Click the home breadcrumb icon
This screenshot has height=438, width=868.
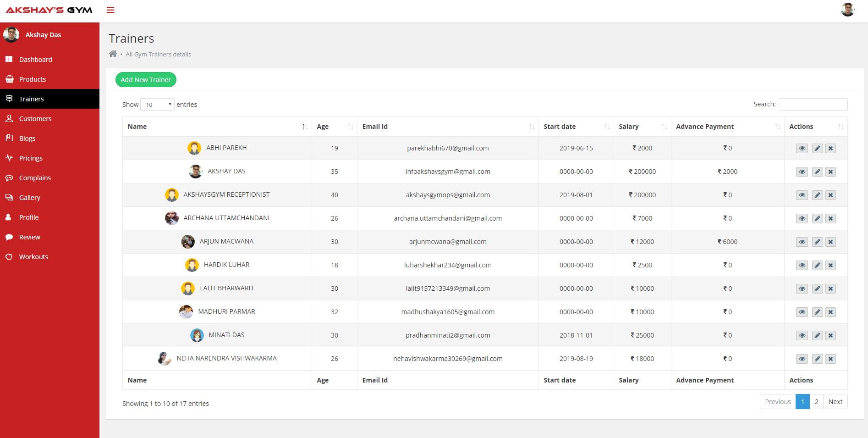(x=113, y=54)
